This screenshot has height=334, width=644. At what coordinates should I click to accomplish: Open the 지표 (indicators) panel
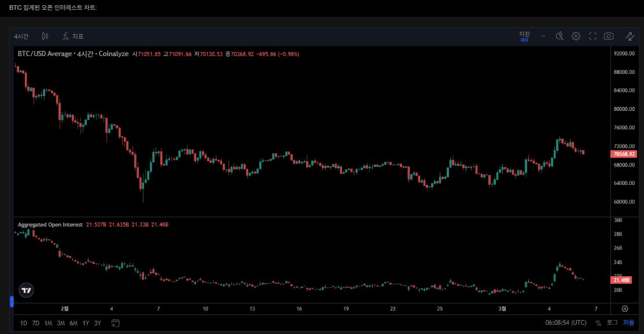[72, 36]
